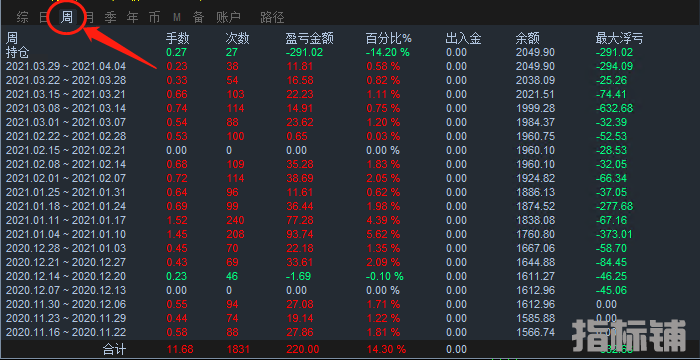700x360 pixels.
Task: Click total trade count 1831
Action: pos(238,349)
